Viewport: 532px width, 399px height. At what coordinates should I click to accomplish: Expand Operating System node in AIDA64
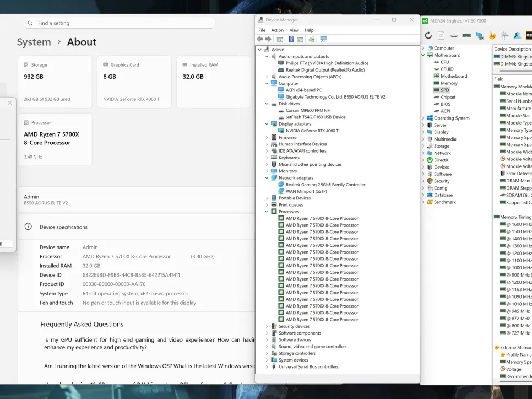423,118
